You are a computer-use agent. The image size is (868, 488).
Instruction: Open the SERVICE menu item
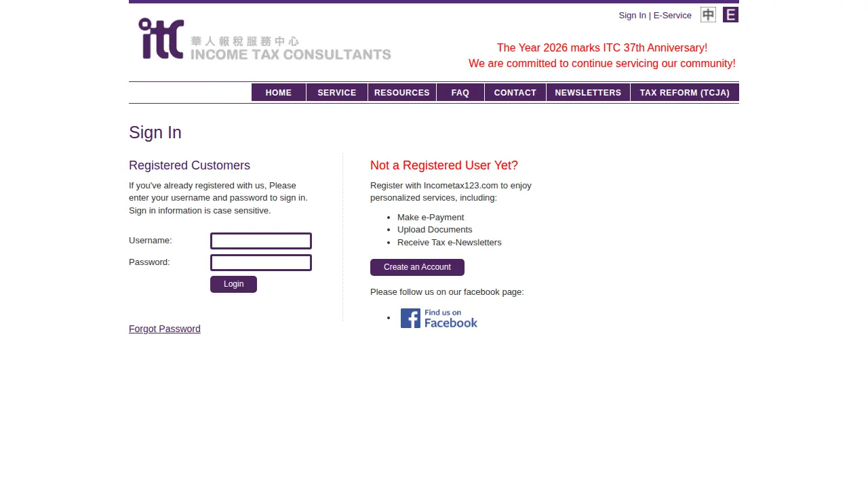click(337, 93)
